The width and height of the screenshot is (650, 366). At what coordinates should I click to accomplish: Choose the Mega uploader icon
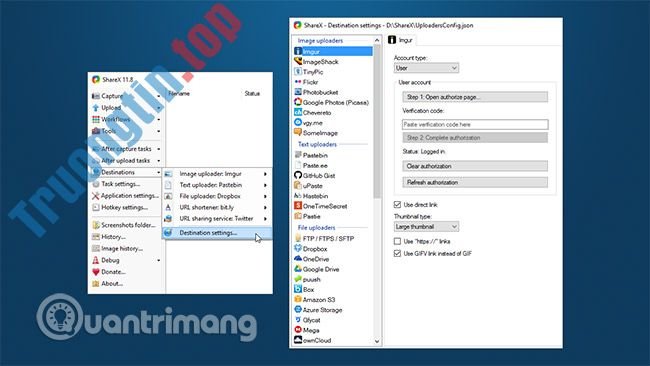[x=298, y=330]
